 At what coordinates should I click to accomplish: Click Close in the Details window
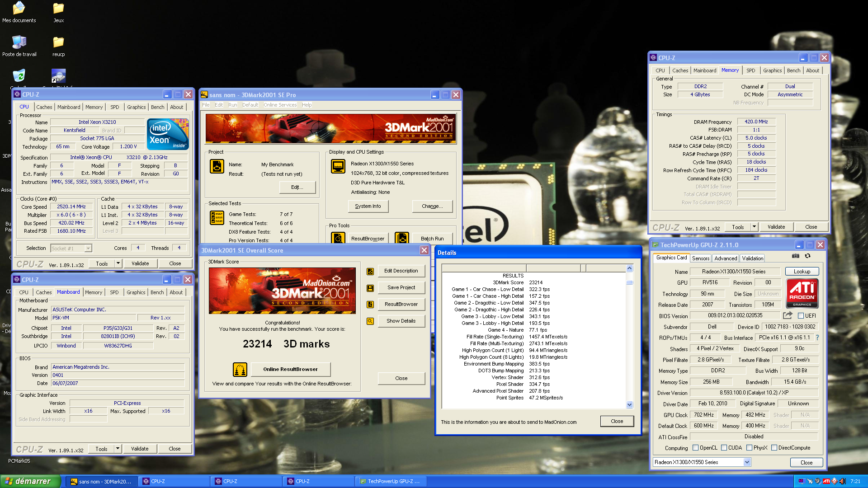[617, 421]
